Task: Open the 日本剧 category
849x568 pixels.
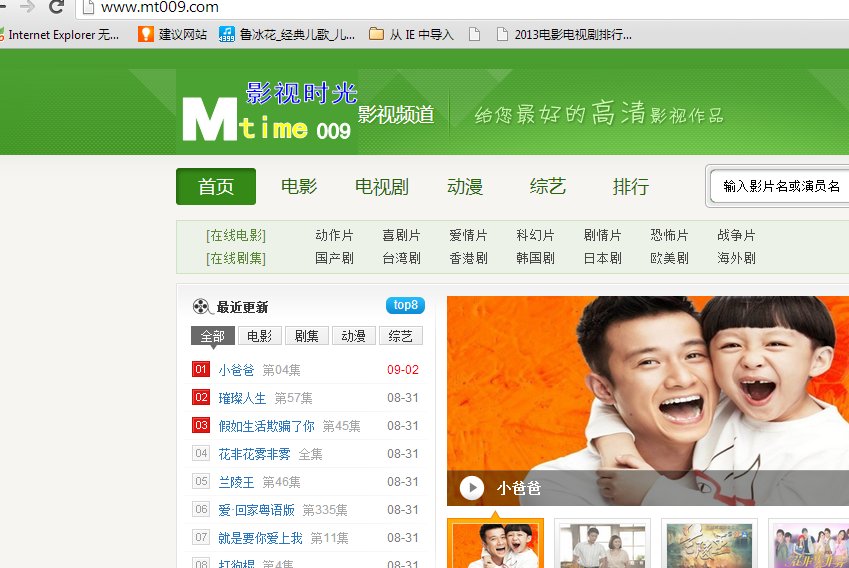Action: point(602,258)
